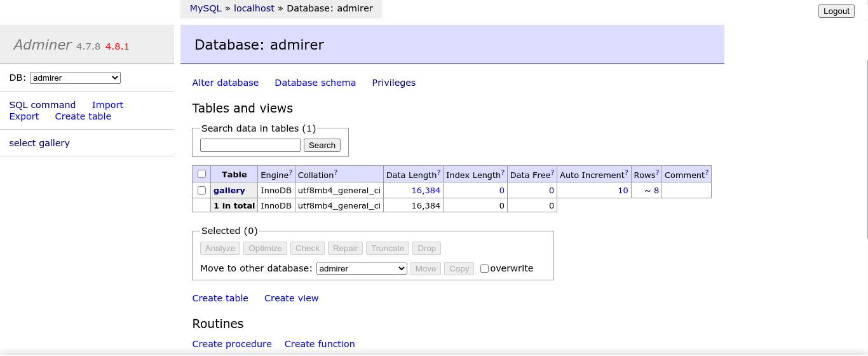
Task: Click the help mark beside Comment header
Action: tap(707, 172)
